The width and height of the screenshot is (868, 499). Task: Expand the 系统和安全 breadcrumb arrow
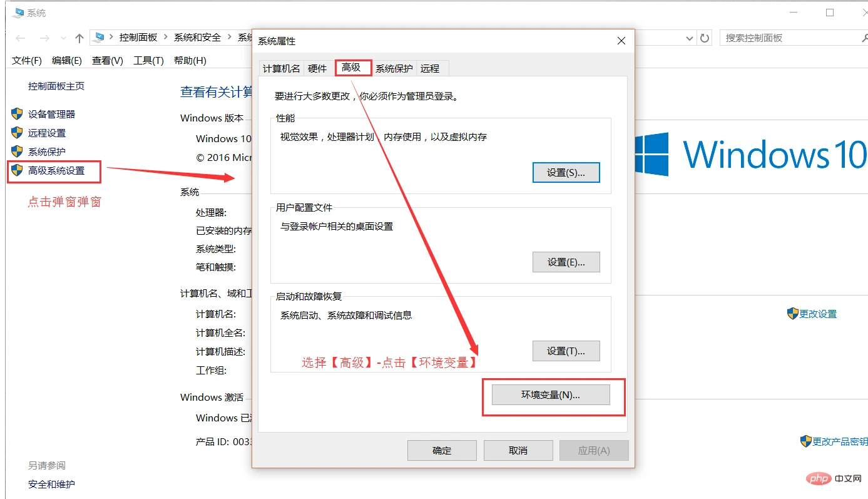tap(229, 38)
